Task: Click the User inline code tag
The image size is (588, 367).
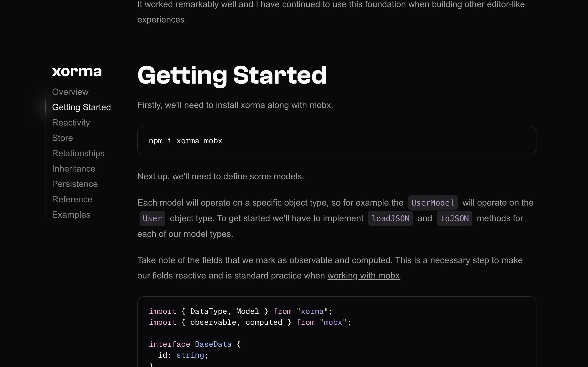Action: (152, 218)
